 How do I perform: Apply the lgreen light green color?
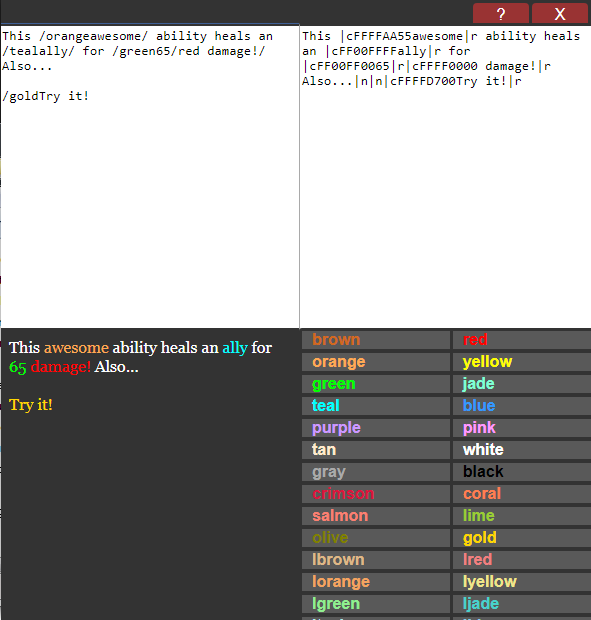[x=376, y=604]
